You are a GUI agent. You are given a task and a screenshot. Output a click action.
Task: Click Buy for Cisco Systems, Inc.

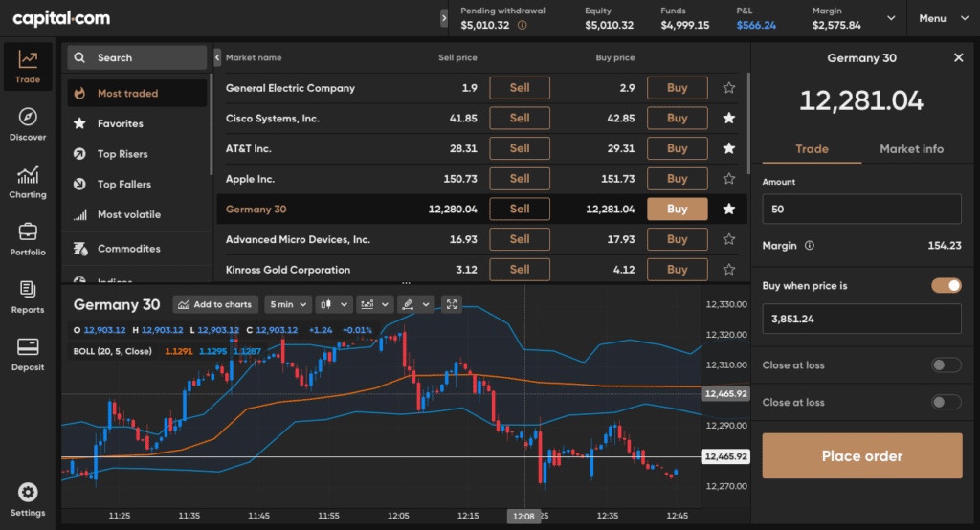(677, 118)
